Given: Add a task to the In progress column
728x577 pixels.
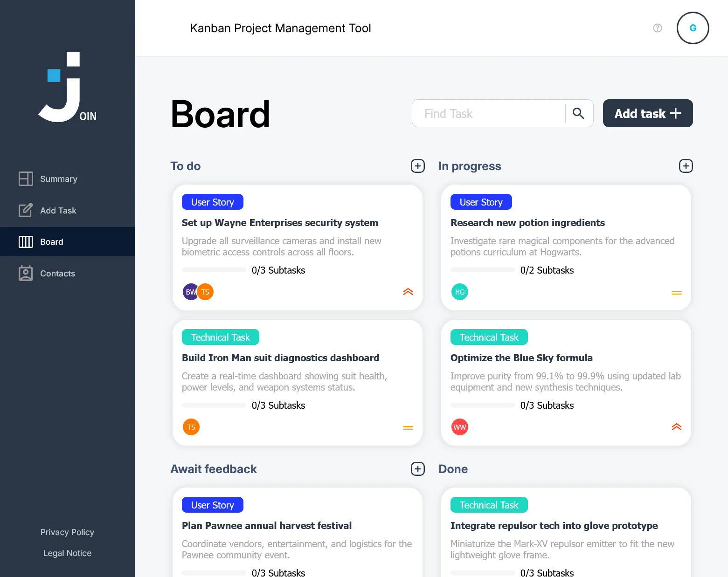Looking at the screenshot, I should coord(686,166).
